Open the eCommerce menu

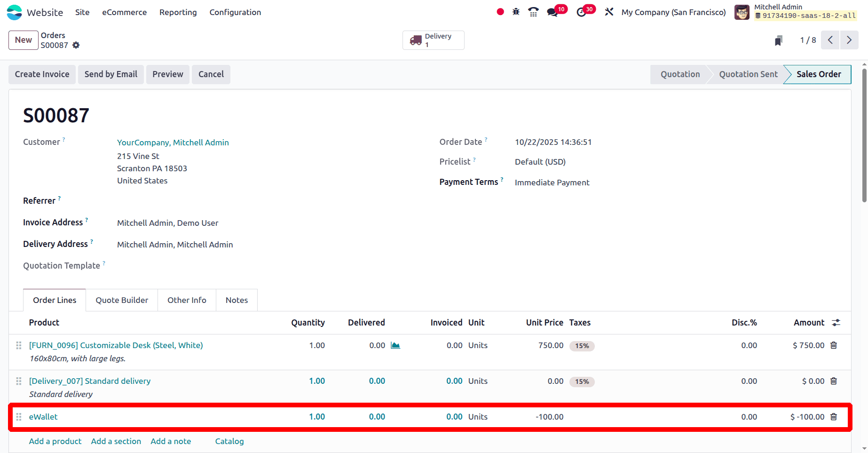coord(124,12)
